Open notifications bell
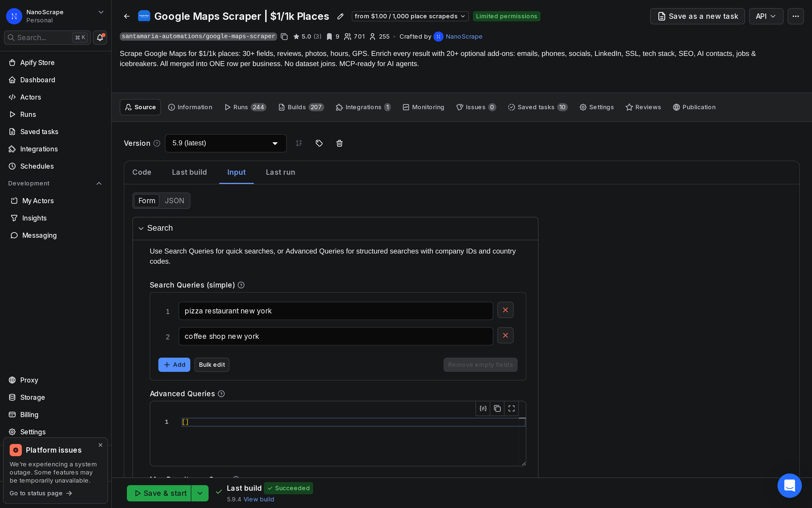 100,37
